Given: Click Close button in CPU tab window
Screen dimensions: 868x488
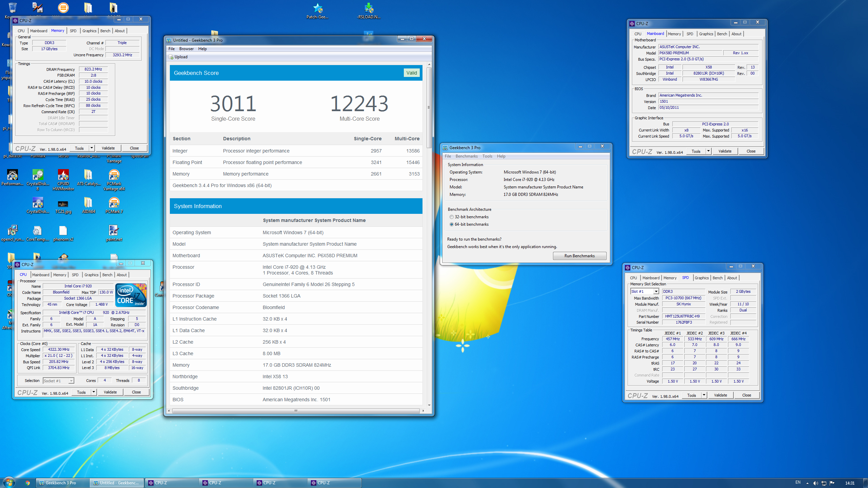Looking at the screenshot, I should [136, 392].
